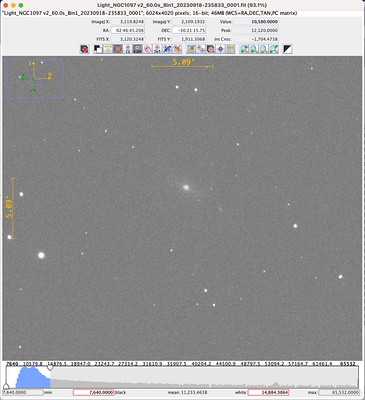Click the mean: 11,233.4638 readout
365x400 pixels.
(x=187, y=392)
